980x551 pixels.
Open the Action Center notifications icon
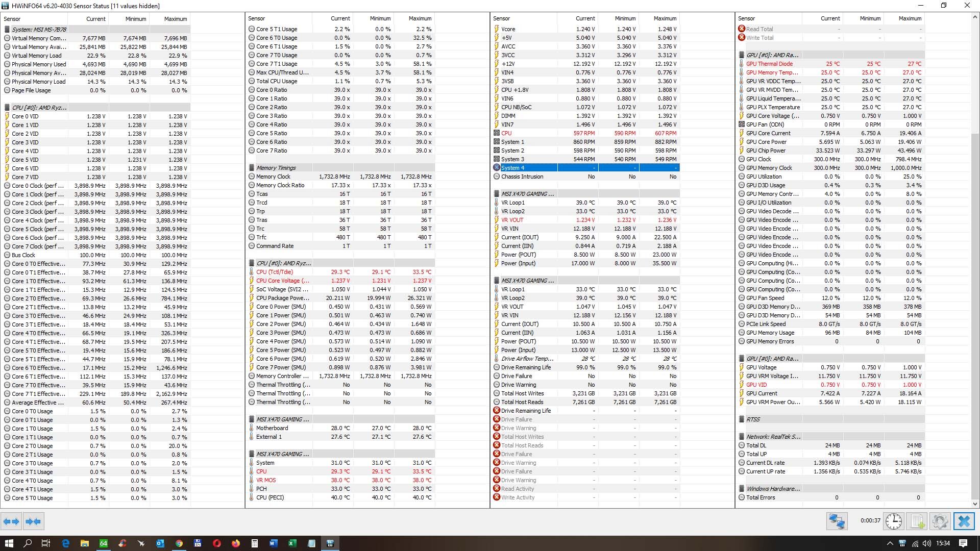(x=963, y=543)
